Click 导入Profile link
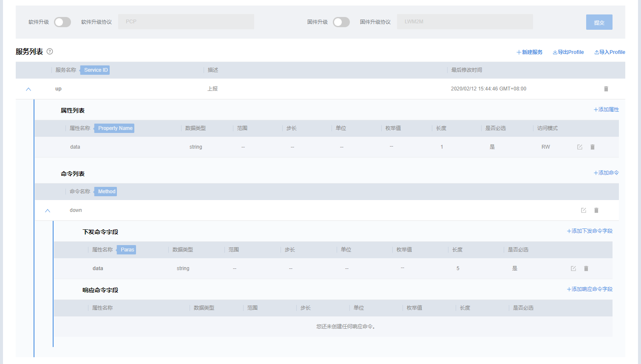The width and height of the screenshot is (641, 364). [610, 52]
